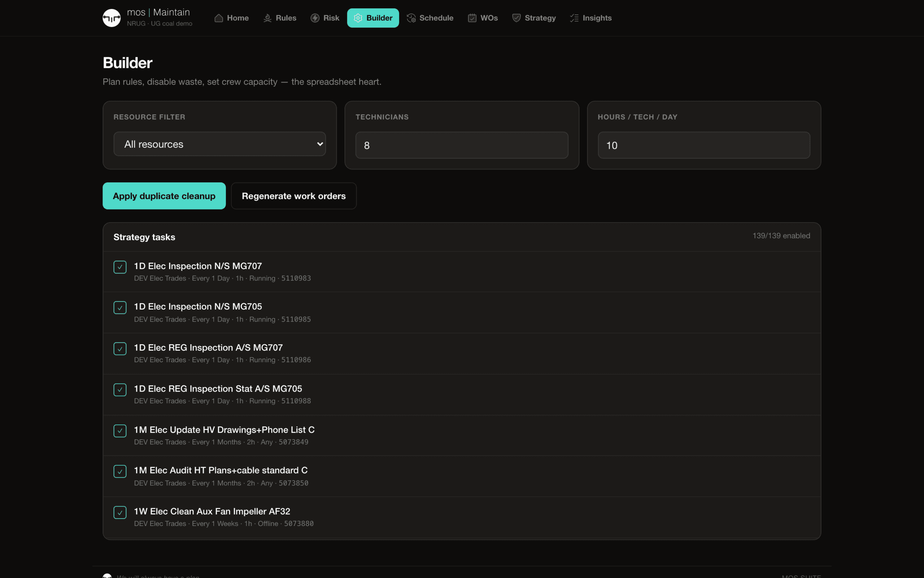Image resolution: width=924 pixels, height=578 pixels.
Task: Click the RESOURCE FILTER label
Action: pyautogui.click(x=149, y=117)
